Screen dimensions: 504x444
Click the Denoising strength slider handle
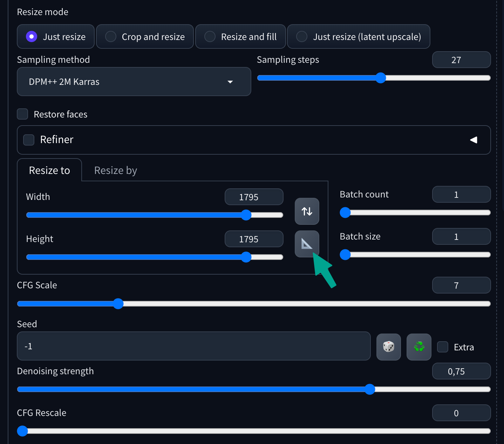(x=370, y=389)
